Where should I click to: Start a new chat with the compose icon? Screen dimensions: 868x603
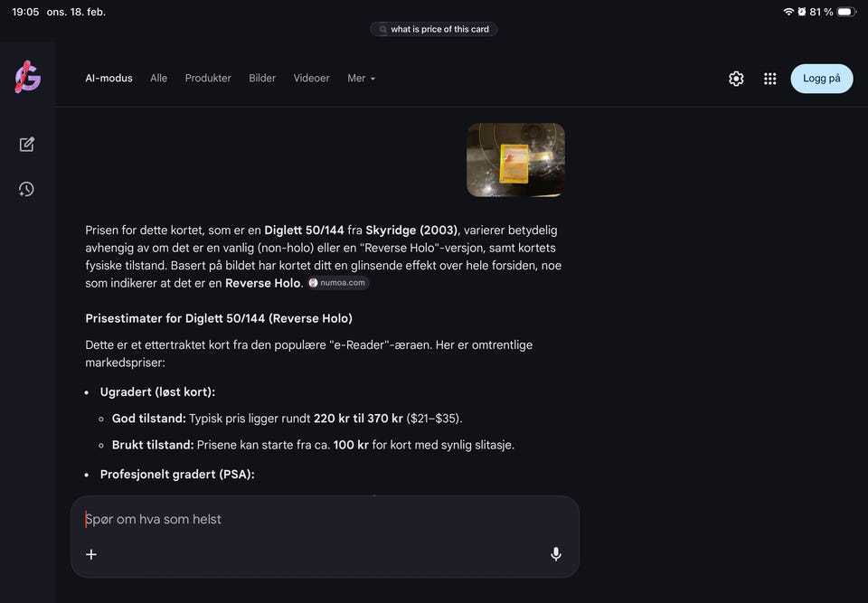point(26,145)
